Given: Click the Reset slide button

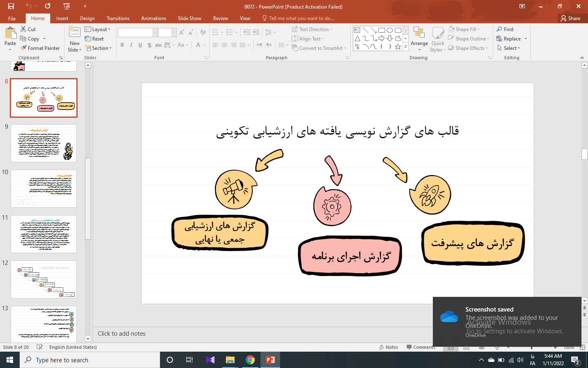Looking at the screenshot, I should (95, 39).
